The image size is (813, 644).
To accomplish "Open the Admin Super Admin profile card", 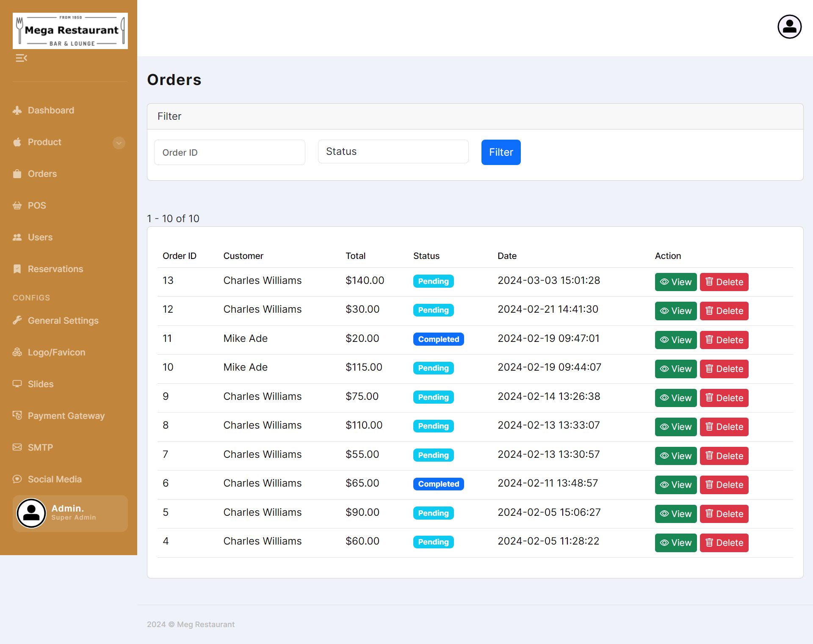I will coord(70,513).
